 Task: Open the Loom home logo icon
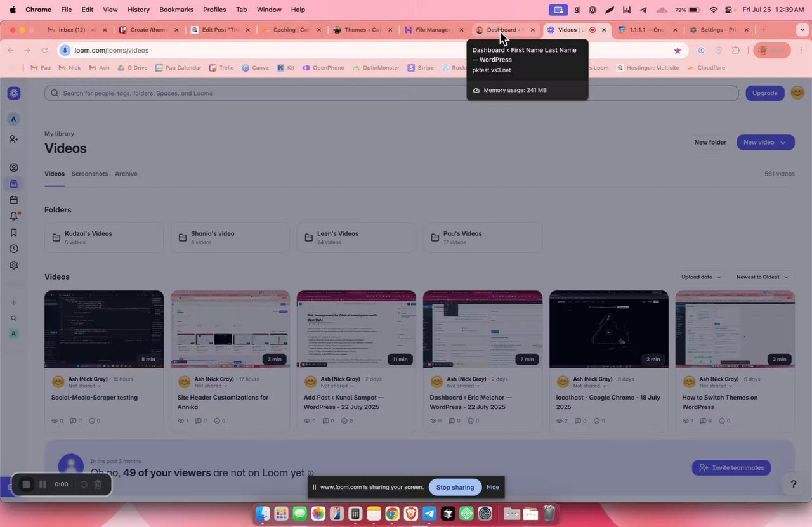pyautogui.click(x=14, y=93)
